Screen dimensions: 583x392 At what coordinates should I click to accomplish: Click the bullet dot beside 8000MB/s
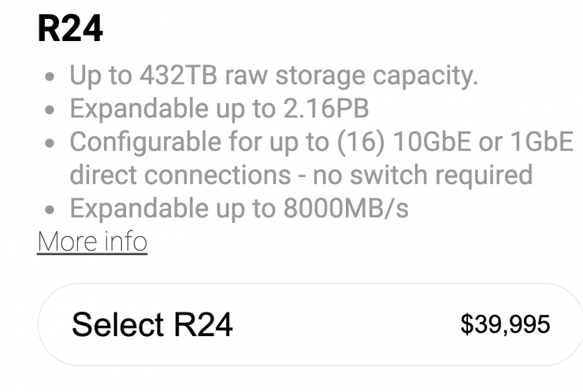pyautogui.click(x=50, y=210)
